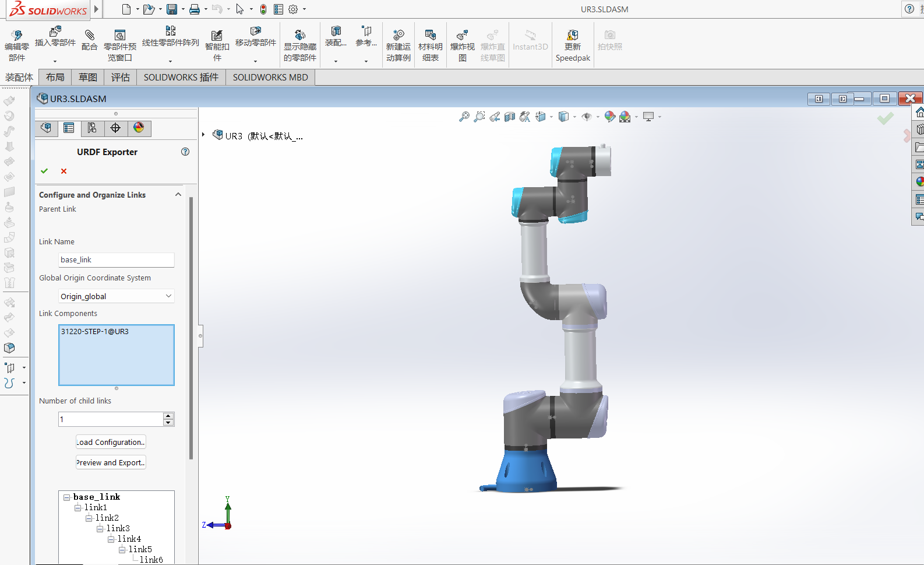Collapse the link1 tree node

coord(78,508)
